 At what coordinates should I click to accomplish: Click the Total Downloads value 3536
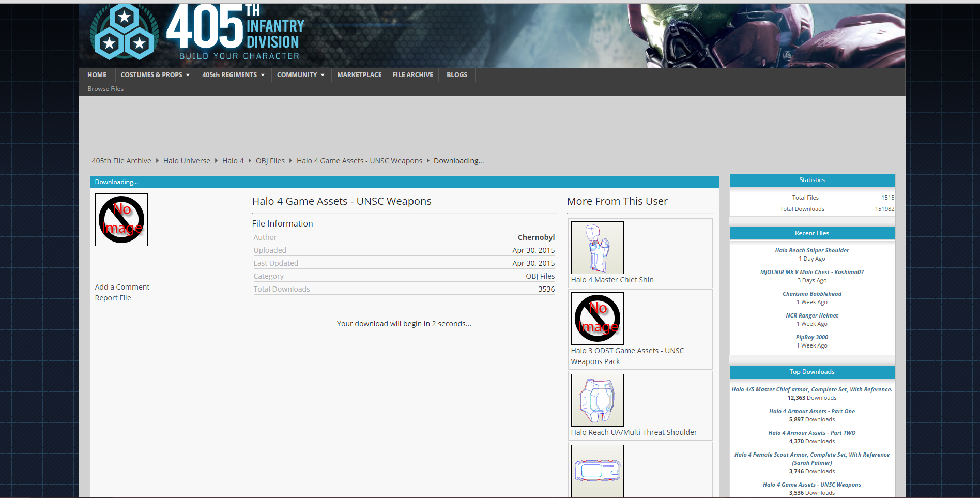point(546,289)
